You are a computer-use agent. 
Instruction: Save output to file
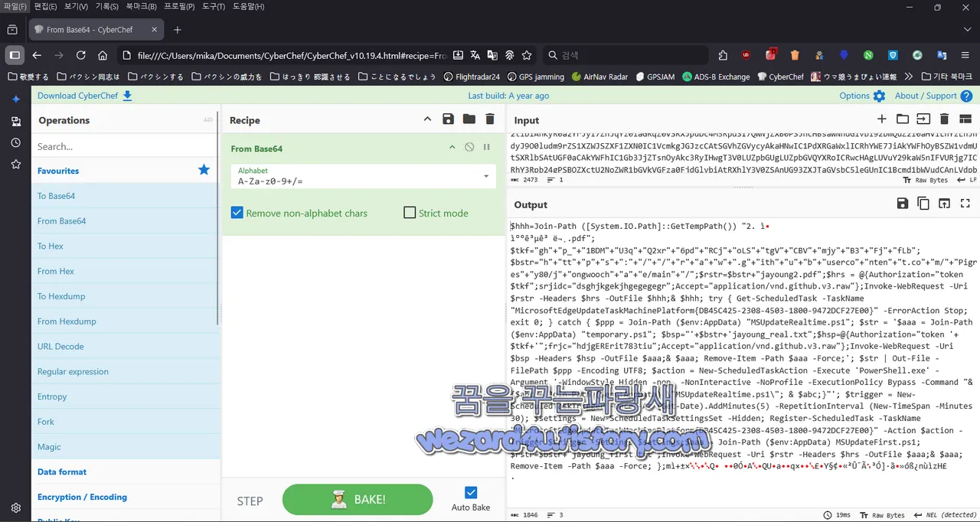(903, 204)
